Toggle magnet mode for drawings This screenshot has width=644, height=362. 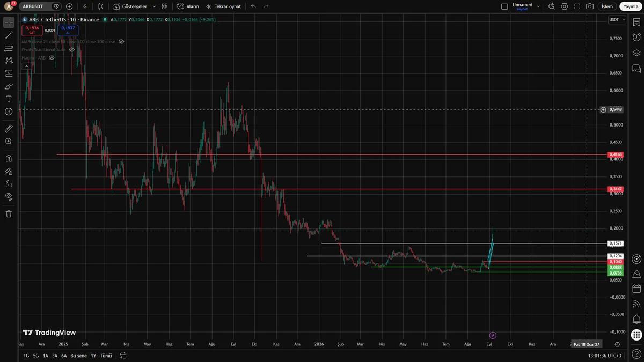[9, 159]
